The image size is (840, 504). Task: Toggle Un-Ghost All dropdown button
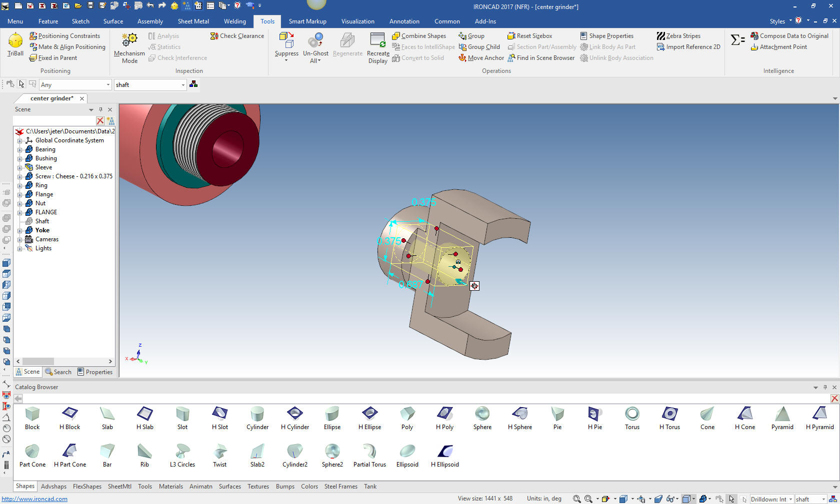(315, 61)
